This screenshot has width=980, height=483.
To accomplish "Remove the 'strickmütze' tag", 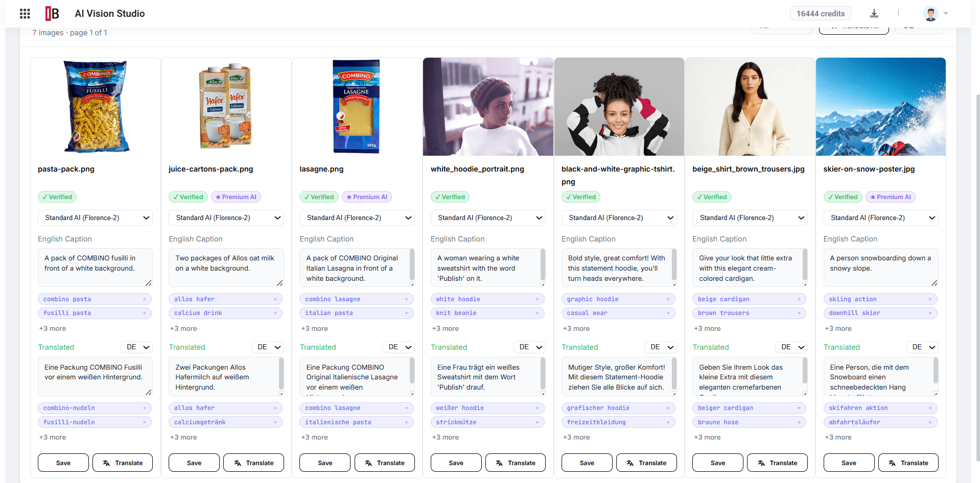I will click(537, 422).
